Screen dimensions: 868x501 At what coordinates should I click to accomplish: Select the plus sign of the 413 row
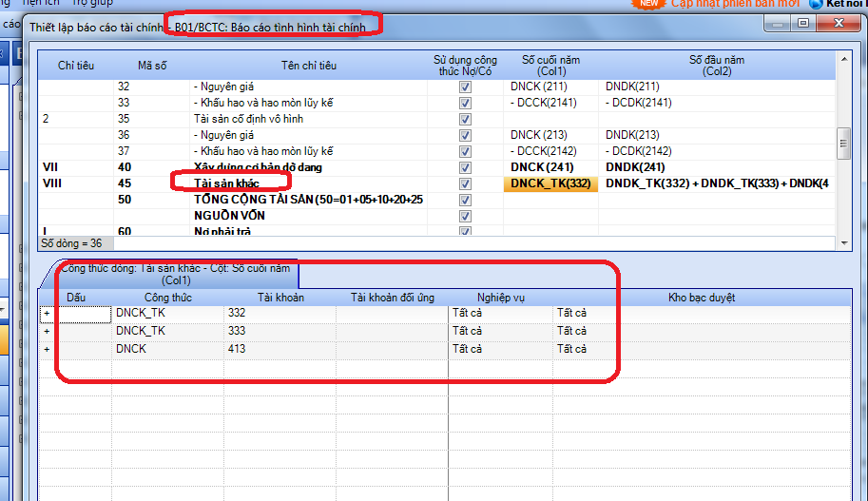47,349
